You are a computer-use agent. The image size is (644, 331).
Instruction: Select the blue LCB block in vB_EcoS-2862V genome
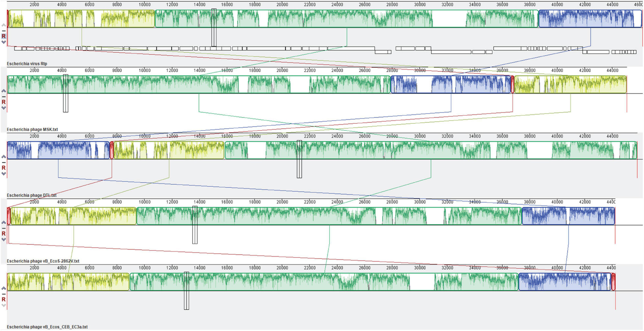[x=568, y=216]
